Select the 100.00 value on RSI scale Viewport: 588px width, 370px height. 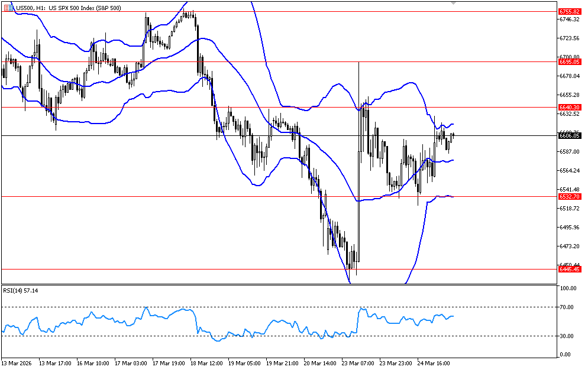[568, 288]
